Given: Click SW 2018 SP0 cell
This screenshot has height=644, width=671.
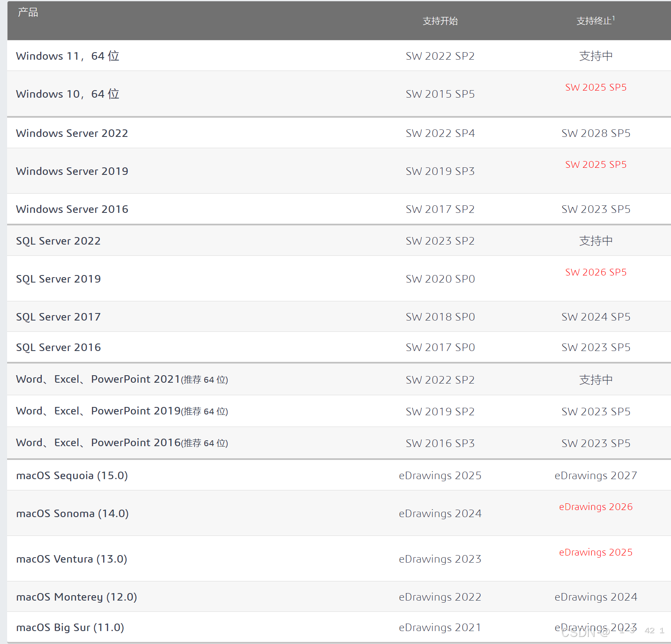Looking at the screenshot, I should click(x=440, y=317).
